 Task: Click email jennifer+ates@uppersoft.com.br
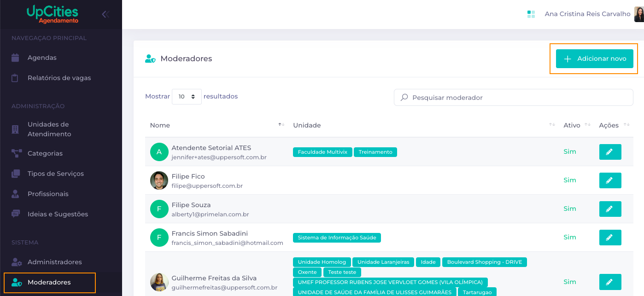219,157
